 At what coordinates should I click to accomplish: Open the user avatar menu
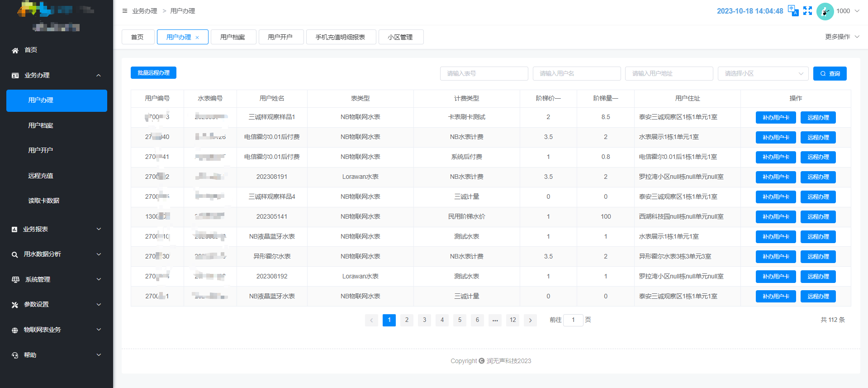tap(825, 11)
